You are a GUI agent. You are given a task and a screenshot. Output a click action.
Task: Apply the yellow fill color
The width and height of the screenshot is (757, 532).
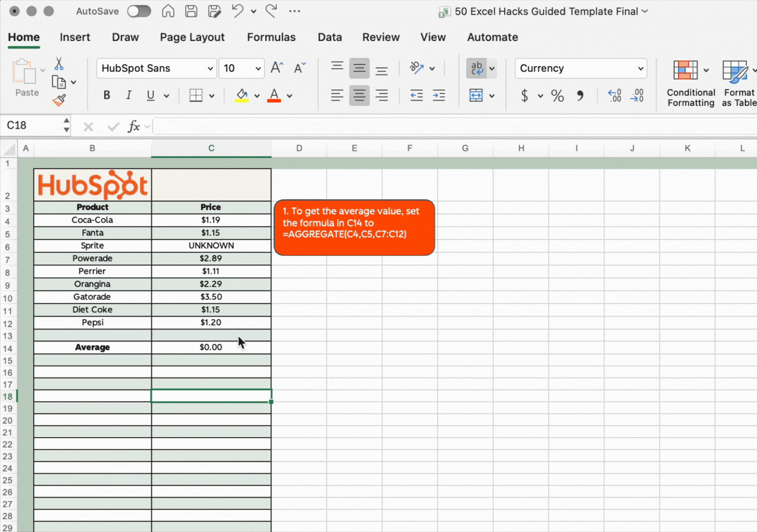tap(242, 95)
